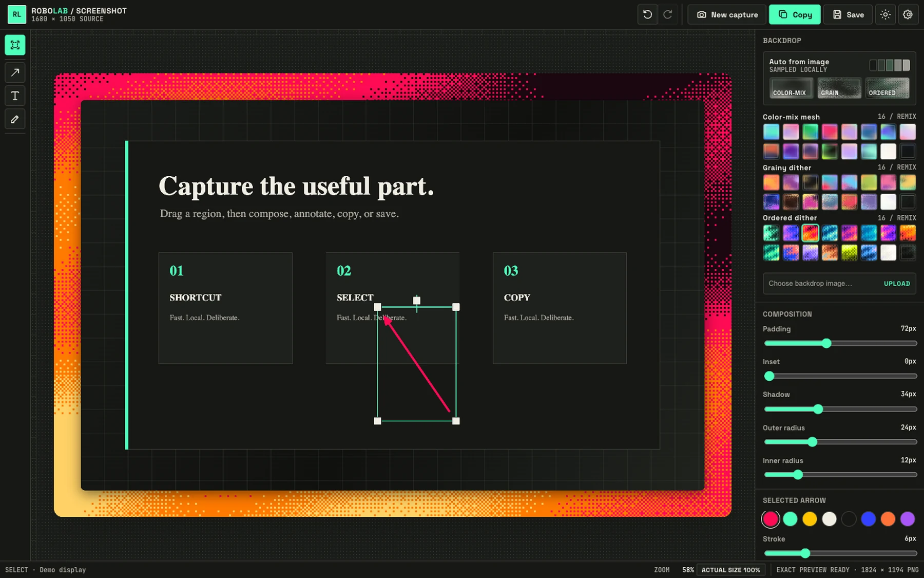
Task: Save the screenshot
Action: (848, 14)
